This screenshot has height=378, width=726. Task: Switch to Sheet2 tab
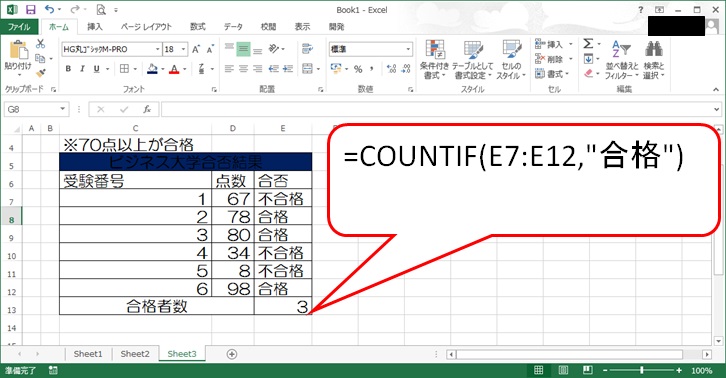click(x=135, y=354)
